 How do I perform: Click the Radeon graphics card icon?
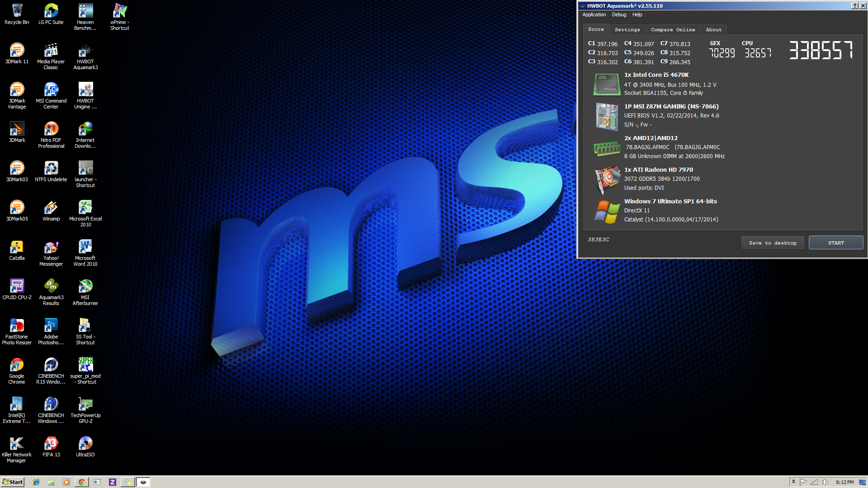(x=606, y=180)
